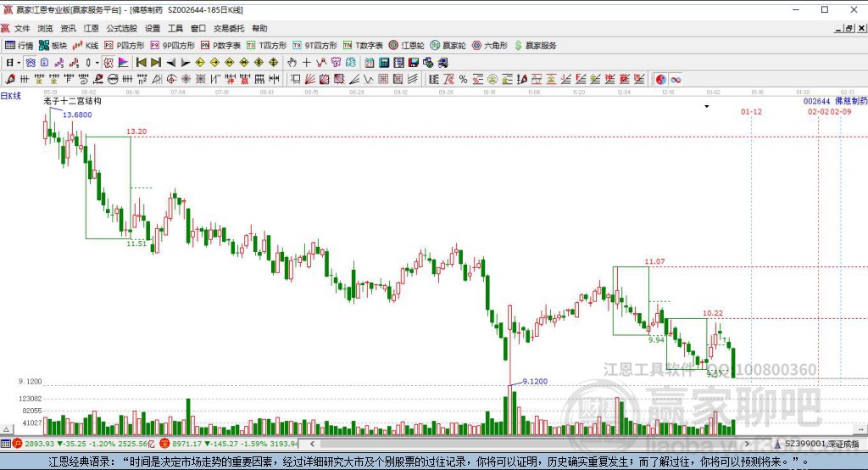Select the percent % tool
This screenshot has height=470, width=868.
[x=464, y=79]
